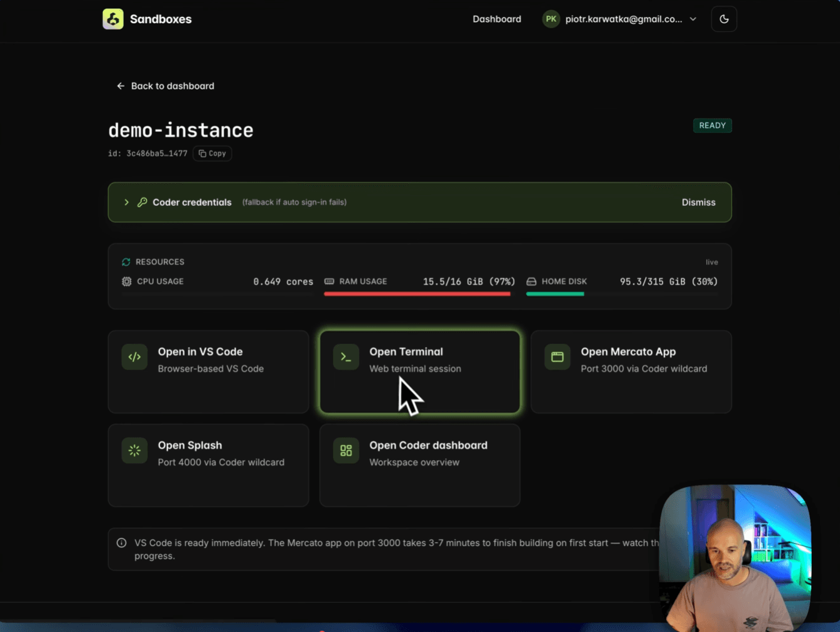The image size is (840, 632).
Task: Open the Dashboard nav link
Action: pos(497,19)
